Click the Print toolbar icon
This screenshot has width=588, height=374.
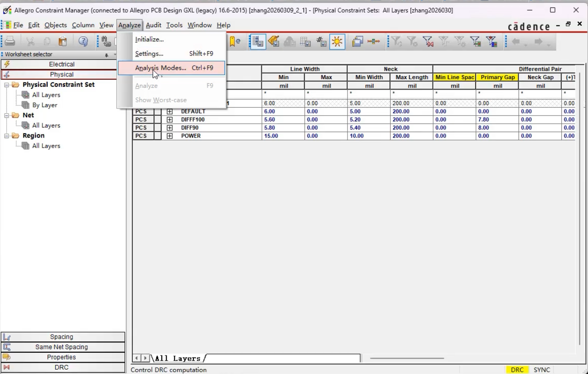[x=10, y=42]
